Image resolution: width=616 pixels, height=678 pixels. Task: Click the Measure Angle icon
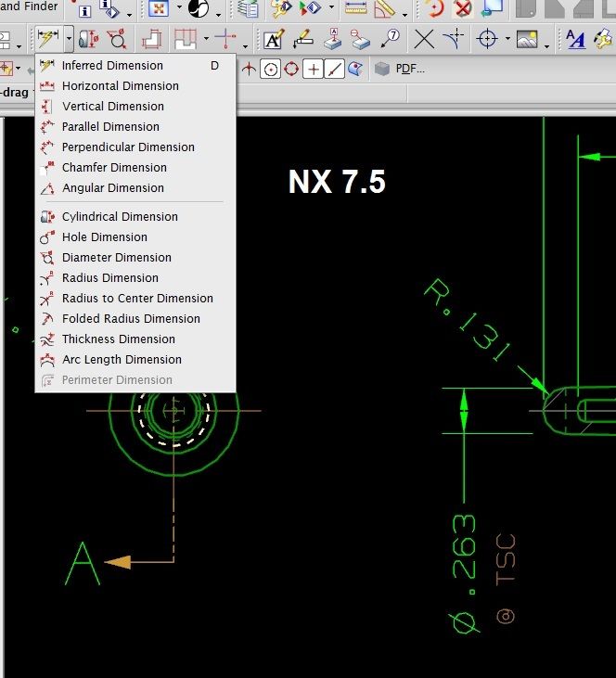(x=385, y=8)
